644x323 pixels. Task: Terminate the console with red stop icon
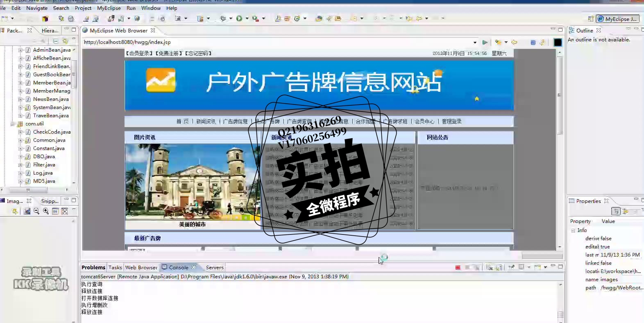point(458,267)
